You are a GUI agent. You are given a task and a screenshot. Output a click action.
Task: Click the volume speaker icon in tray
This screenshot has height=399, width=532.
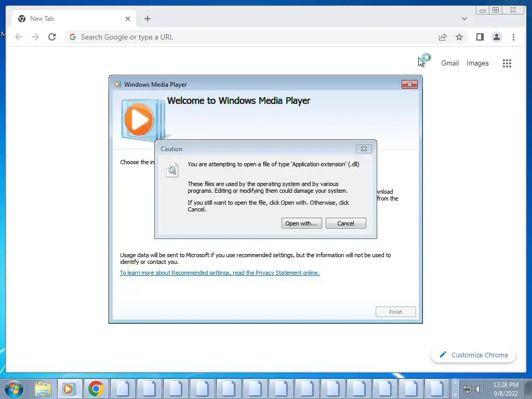point(479,389)
